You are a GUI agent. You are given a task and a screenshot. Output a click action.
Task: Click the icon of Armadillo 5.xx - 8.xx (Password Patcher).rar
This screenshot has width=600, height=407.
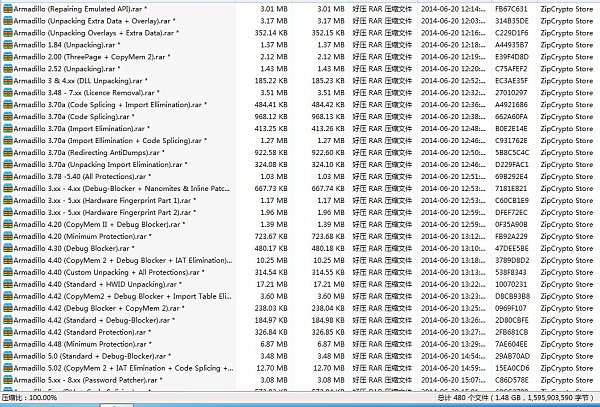[x=8, y=380]
